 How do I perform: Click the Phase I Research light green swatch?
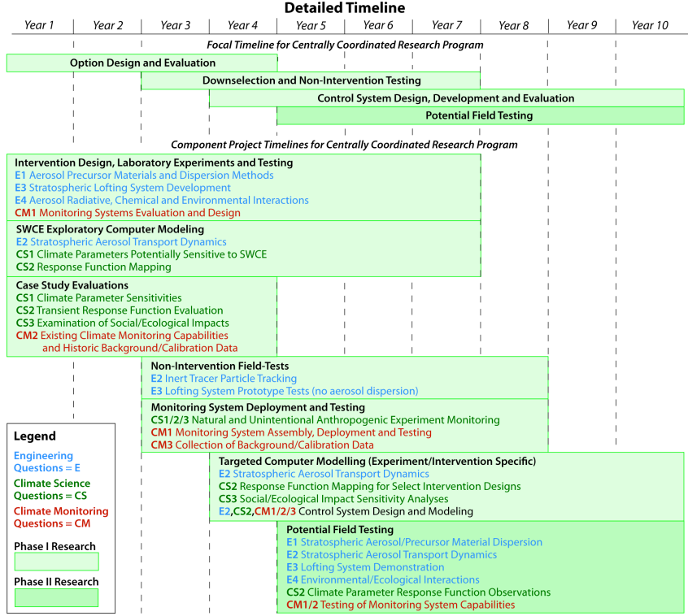57,562
